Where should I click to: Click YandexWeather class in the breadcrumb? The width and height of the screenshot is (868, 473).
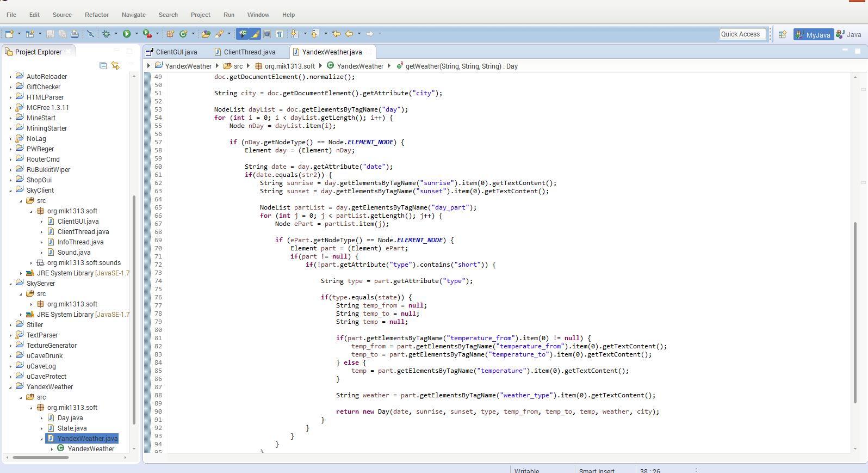pyautogui.click(x=359, y=66)
